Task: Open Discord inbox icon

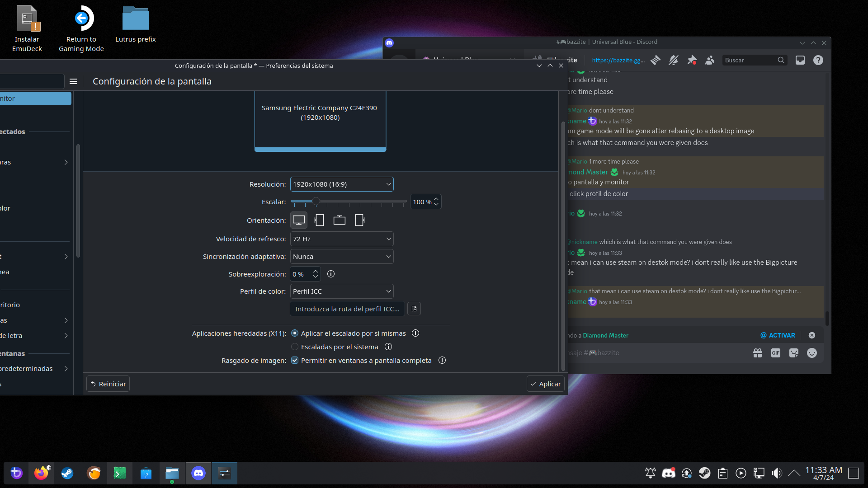Action: [800, 60]
